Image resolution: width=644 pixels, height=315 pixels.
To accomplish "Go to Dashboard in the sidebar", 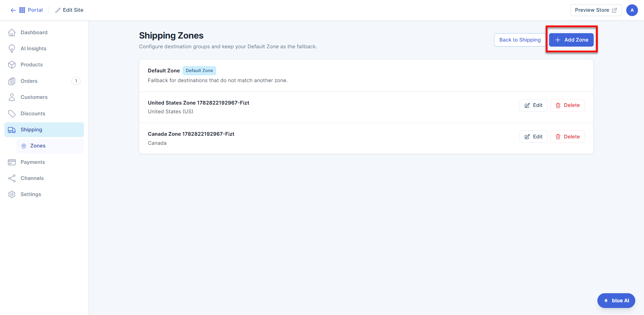I will point(44,33).
